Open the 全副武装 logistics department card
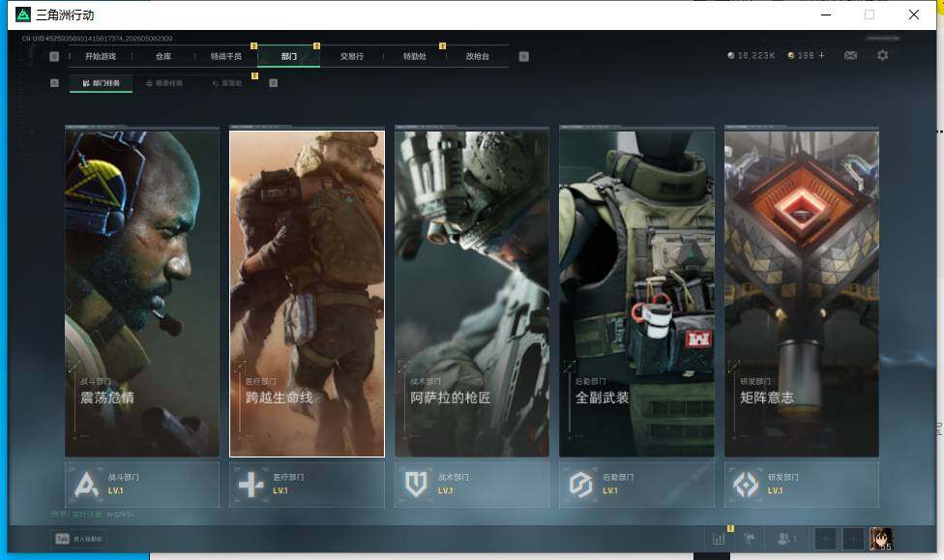This screenshot has width=944, height=560. coord(637,293)
